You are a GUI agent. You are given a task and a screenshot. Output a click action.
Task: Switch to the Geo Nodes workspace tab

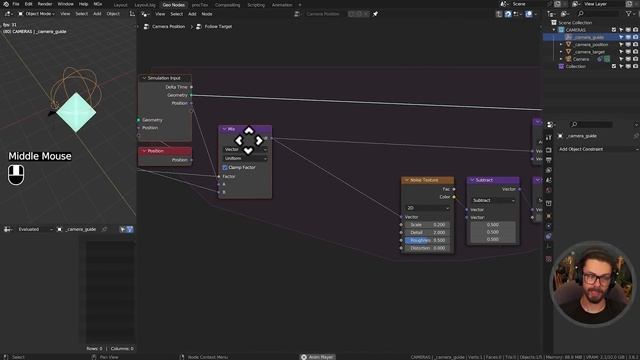[x=173, y=5]
